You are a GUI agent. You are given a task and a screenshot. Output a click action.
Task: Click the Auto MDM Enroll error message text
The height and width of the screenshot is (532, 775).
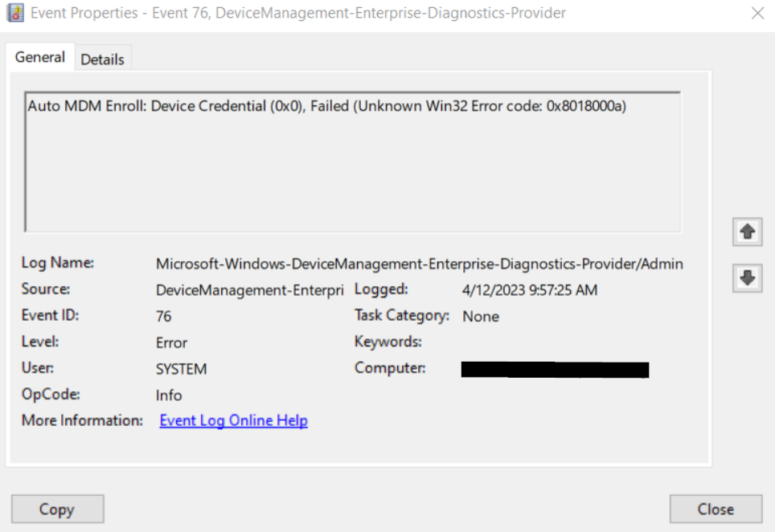[326, 106]
